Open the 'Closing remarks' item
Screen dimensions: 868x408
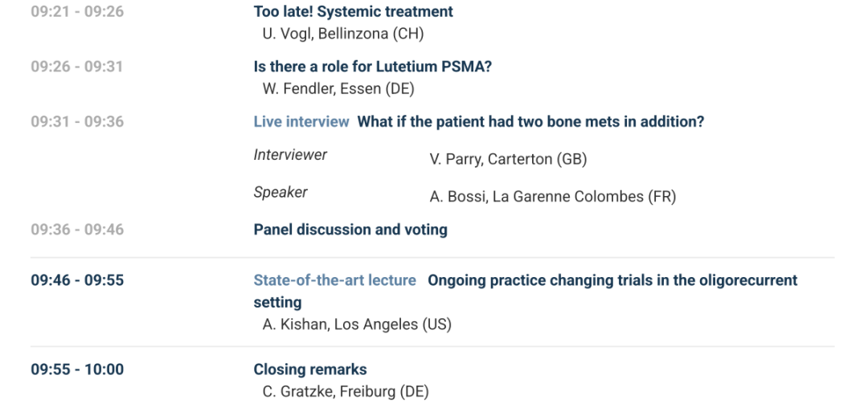click(x=310, y=369)
